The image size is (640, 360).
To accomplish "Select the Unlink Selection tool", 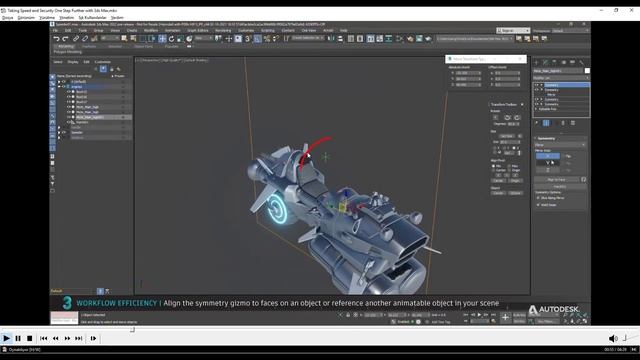I will click(85, 39).
